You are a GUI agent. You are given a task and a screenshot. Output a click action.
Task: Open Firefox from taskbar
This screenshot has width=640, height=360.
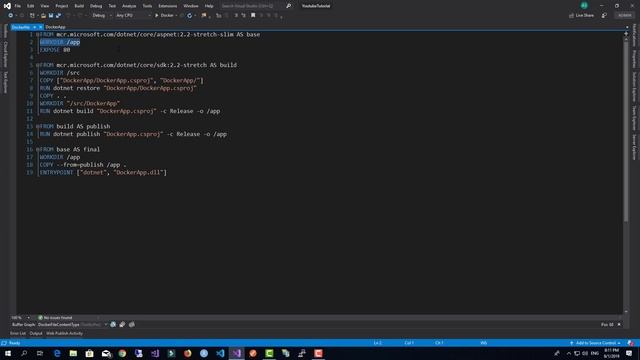click(187, 353)
